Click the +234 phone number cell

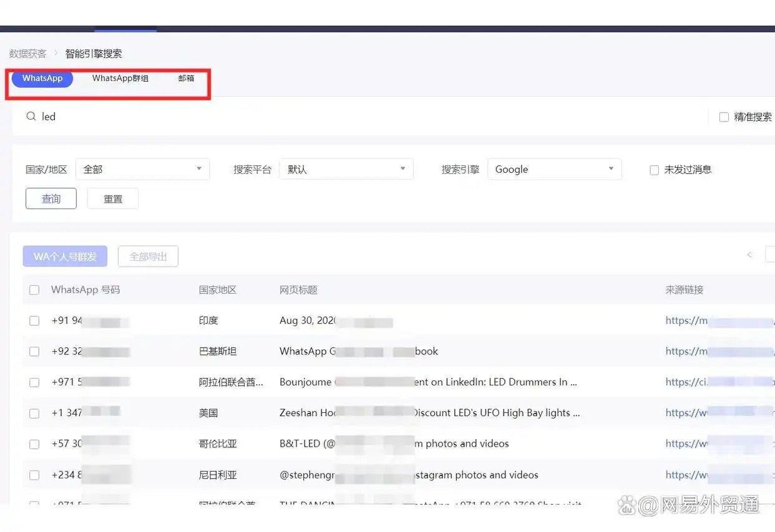[91, 475]
